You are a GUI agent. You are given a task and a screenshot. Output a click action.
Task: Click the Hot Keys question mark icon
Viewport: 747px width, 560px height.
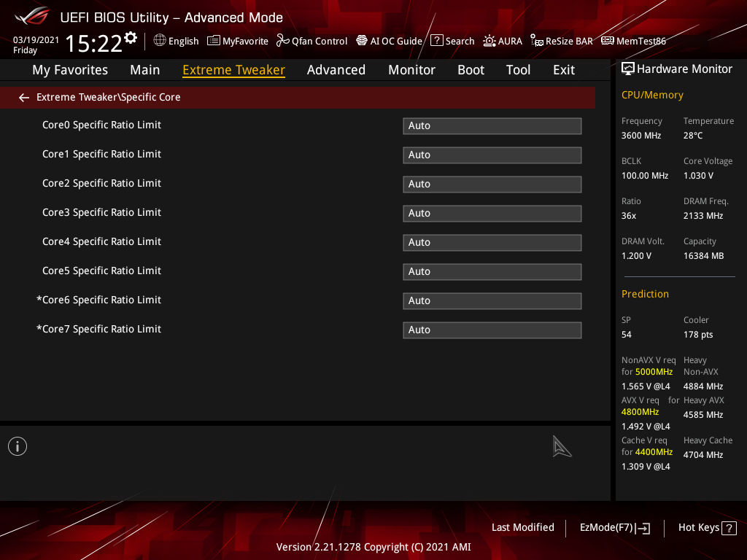coord(729,528)
